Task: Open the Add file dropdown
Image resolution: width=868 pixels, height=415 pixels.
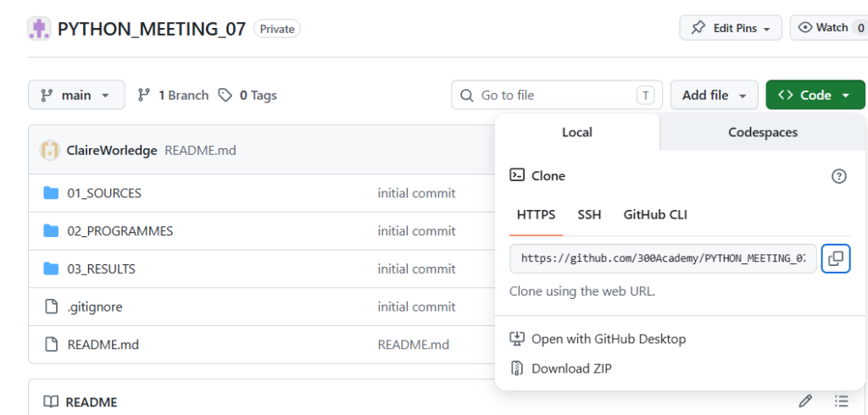Action: click(714, 95)
